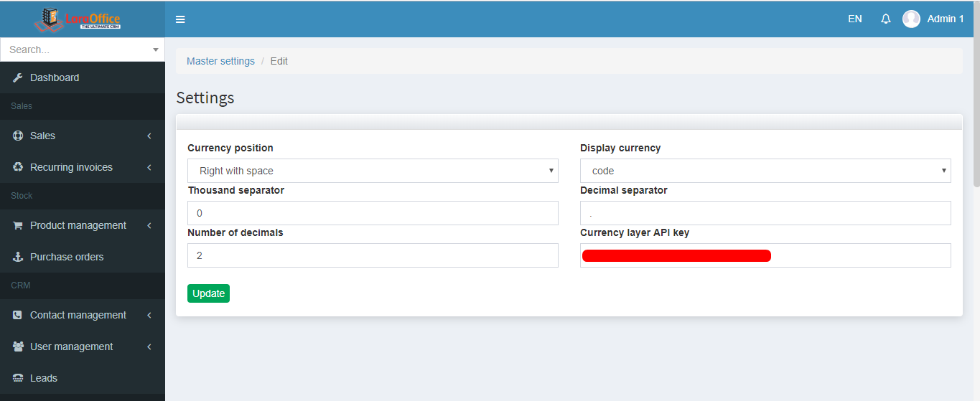Click the Leads phone icon
Screen dimensions: 980x401
pos(18,378)
